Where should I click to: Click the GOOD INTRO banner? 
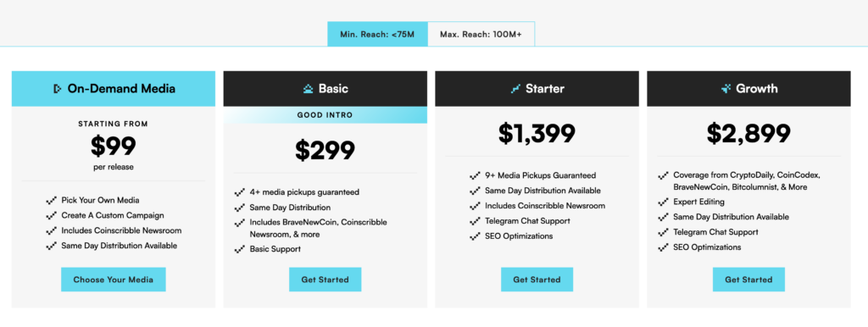[325, 115]
